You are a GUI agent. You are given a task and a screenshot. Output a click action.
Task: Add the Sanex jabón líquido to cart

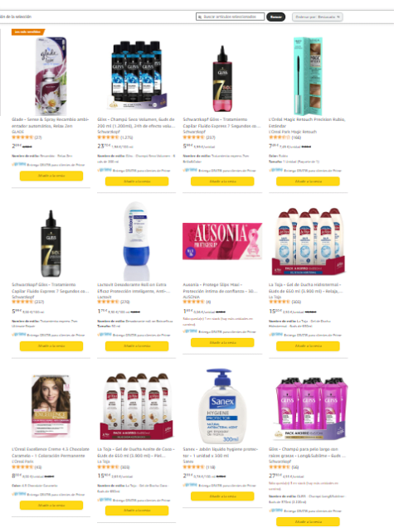222,496
